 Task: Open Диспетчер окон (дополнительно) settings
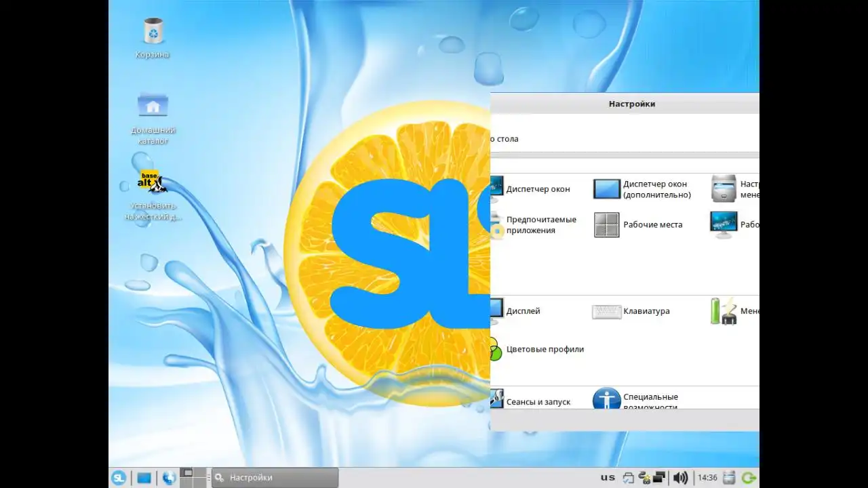[642, 189]
